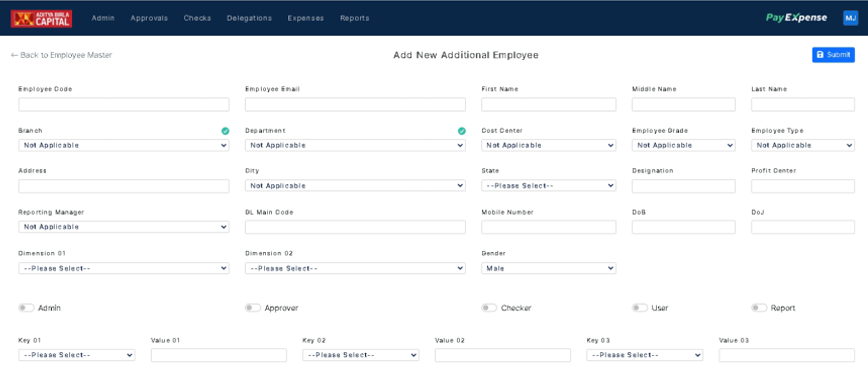Toggle the Admin role switch

tap(26, 308)
